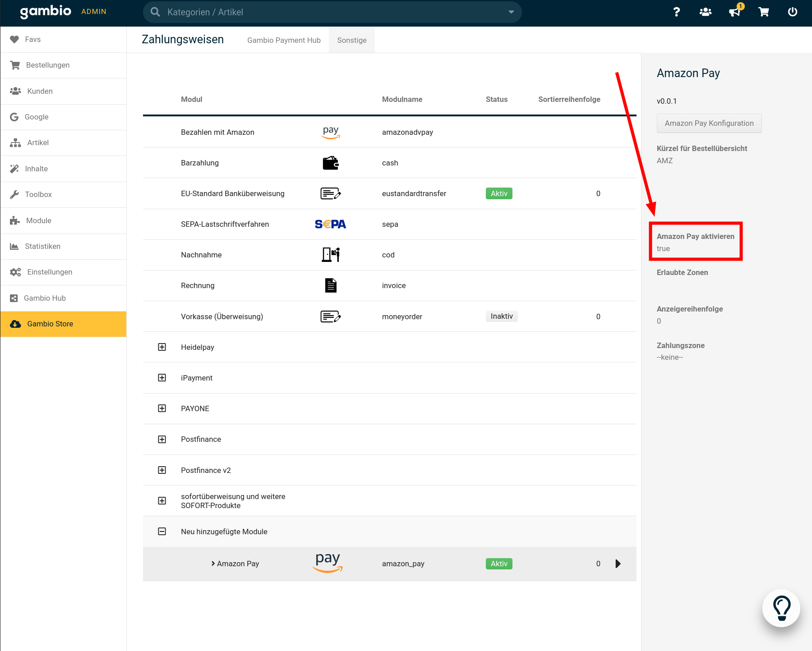Open the users group icon in header

coord(706,12)
